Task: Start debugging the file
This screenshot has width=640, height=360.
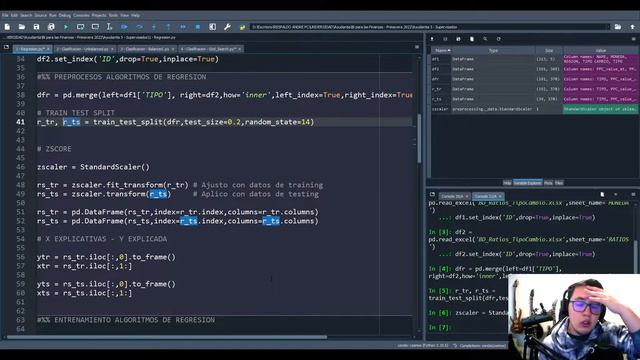Action: coord(124,27)
